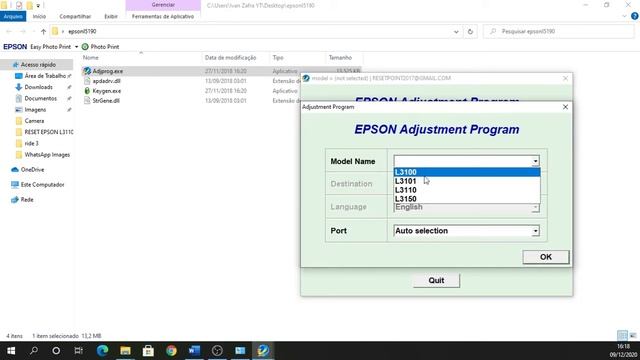
Task: Select StrGene.dll file
Action: click(x=106, y=100)
